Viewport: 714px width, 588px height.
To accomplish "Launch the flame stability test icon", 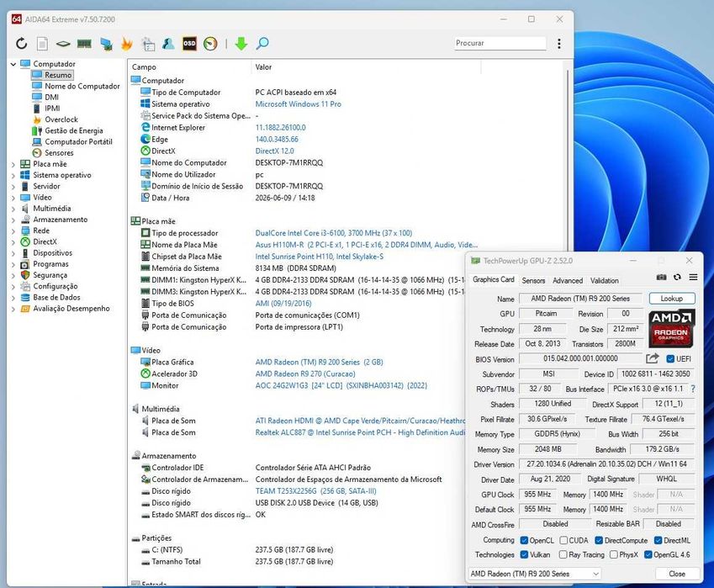I will tap(127, 44).
